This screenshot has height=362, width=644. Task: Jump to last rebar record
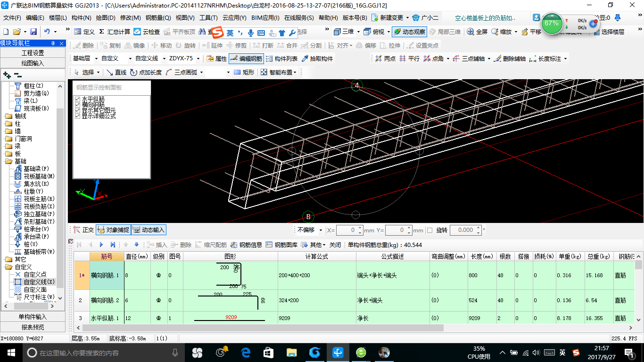pyautogui.click(x=113, y=245)
